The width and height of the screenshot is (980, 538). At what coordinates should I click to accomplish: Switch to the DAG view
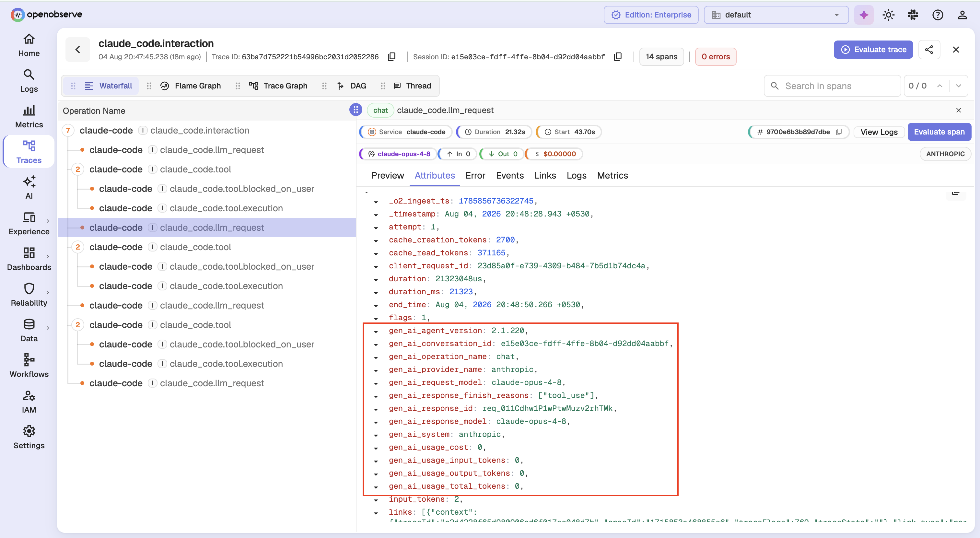click(352, 86)
